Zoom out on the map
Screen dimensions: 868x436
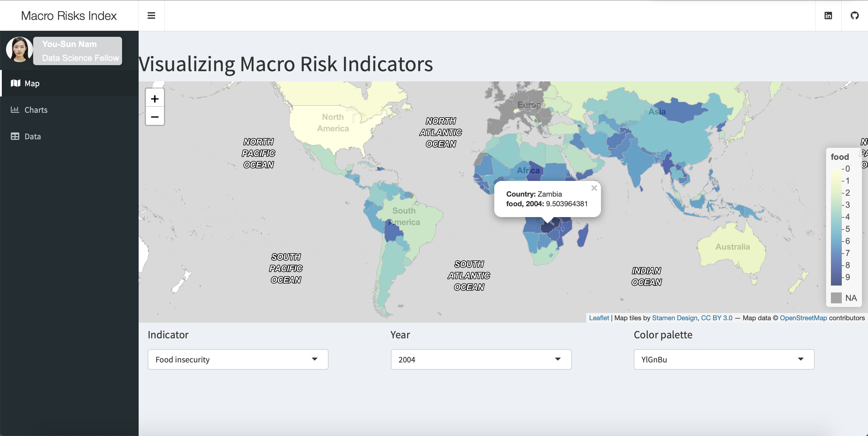[155, 117]
